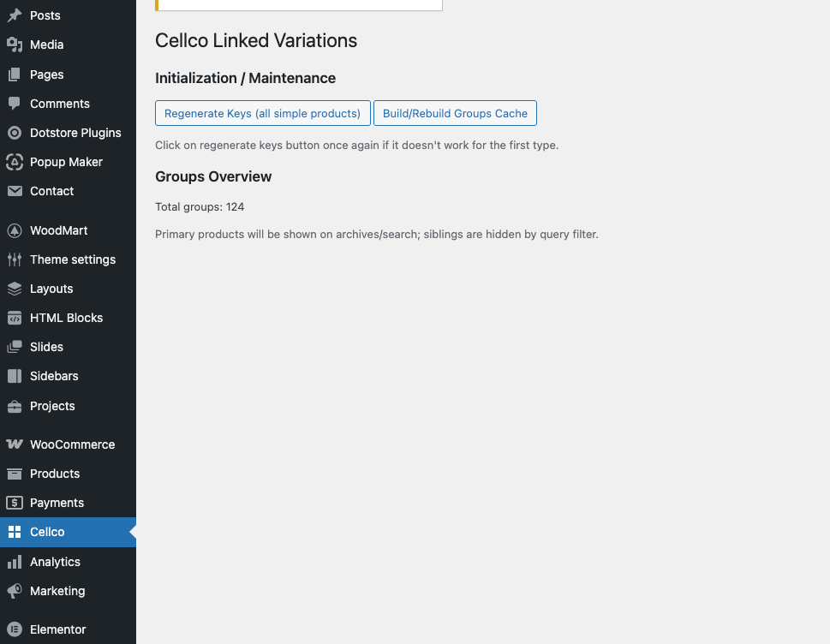Select Products in the admin sidebar
Viewport: 830px width, 644px height.
pos(69,474)
